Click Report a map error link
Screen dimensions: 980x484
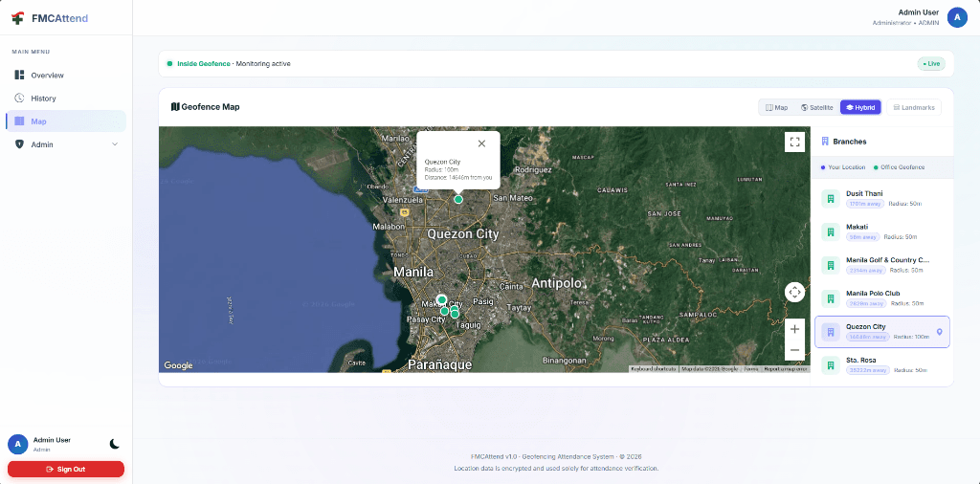click(x=786, y=369)
